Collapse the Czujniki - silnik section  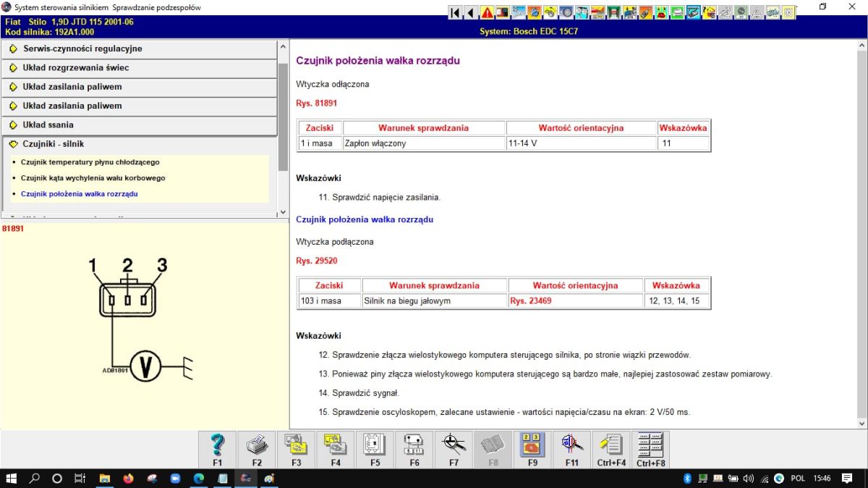click(x=139, y=143)
